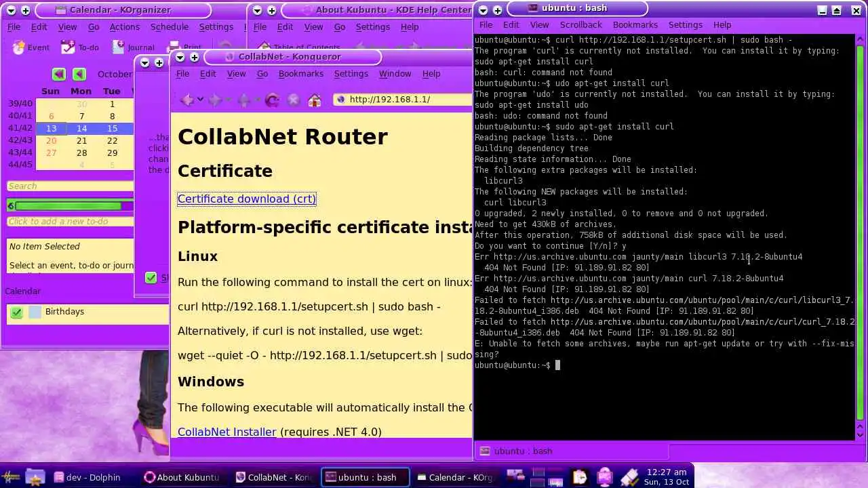Click Certificate download (crt) link
Viewport: 868px width, 488px height.
tap(247, 199)
